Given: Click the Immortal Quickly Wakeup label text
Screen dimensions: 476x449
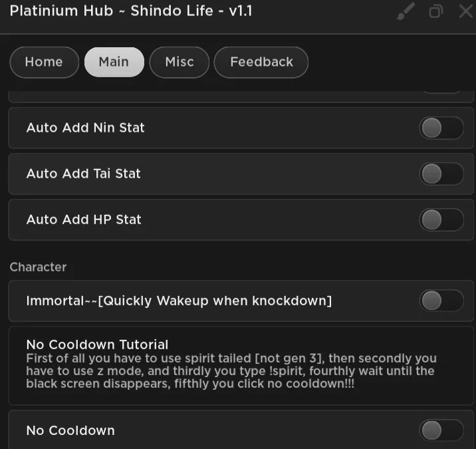Looking at the screenshot, I should tap(179, 301).
